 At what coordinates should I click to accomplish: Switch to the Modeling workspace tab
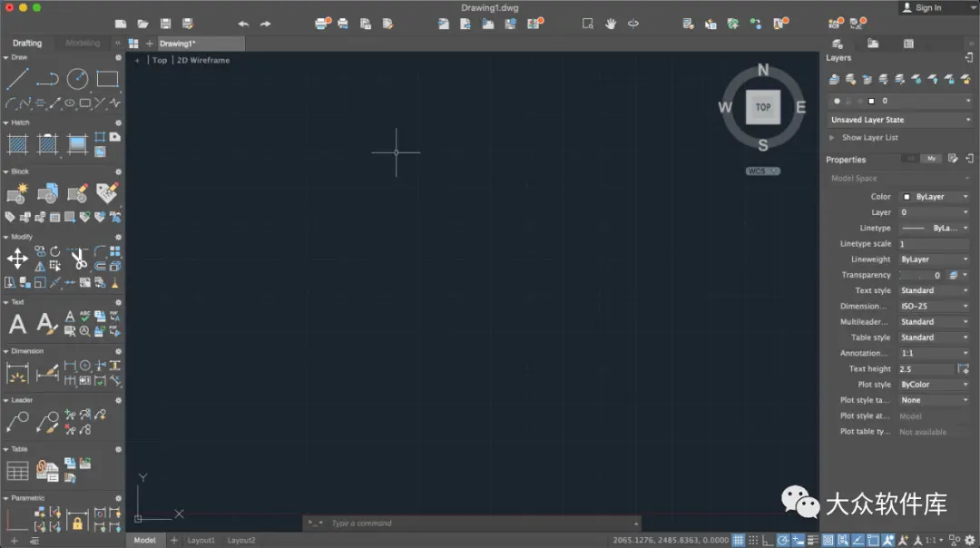pyautogui.click(x=83, y=44)
